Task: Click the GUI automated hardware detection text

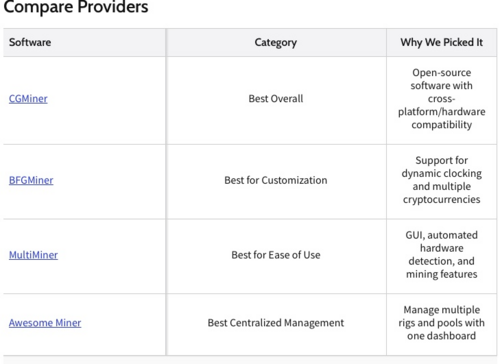Action: click(442, 255)
